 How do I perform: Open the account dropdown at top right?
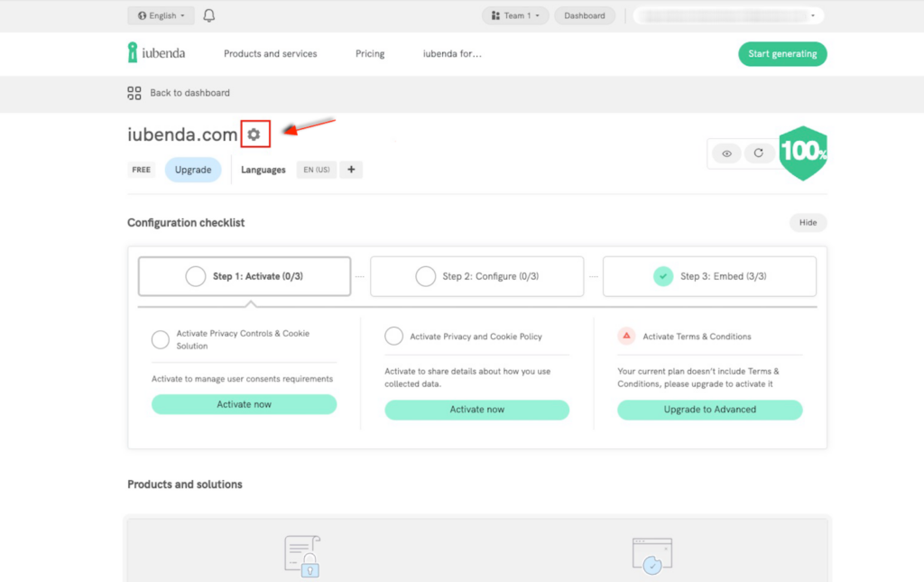[x=728, y=15]
